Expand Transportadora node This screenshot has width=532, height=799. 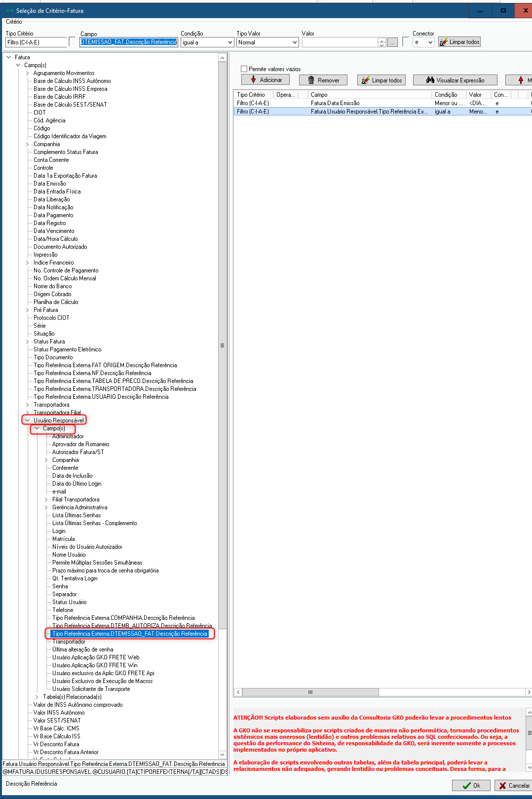click(x=28, y=405)
